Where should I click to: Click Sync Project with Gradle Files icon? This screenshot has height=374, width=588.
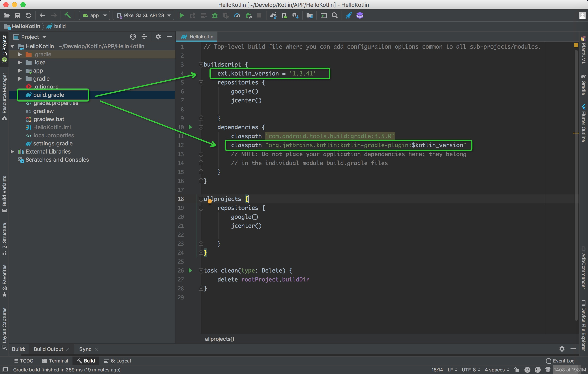[273, 16]
